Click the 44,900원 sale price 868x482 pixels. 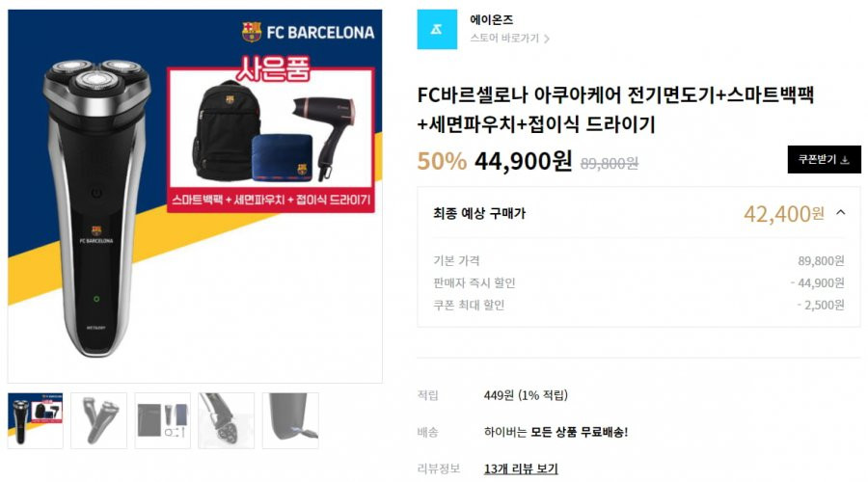(x=523, y=161)
